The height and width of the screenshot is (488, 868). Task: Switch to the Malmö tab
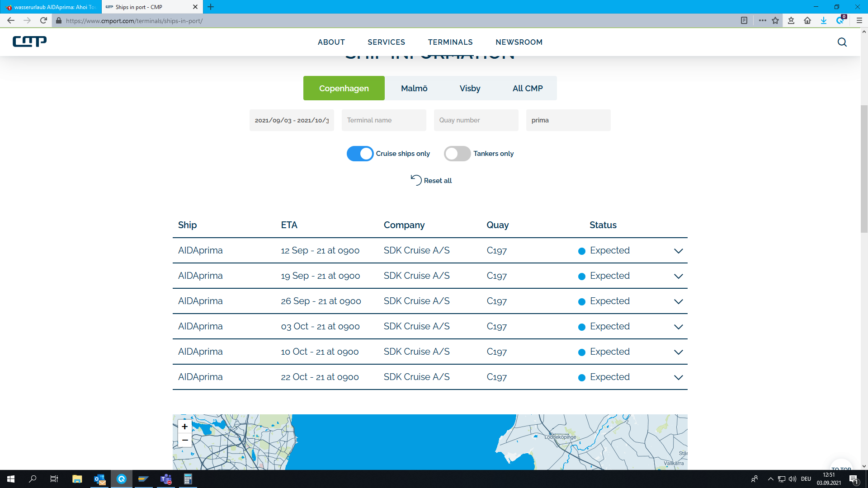click(414, 89)
